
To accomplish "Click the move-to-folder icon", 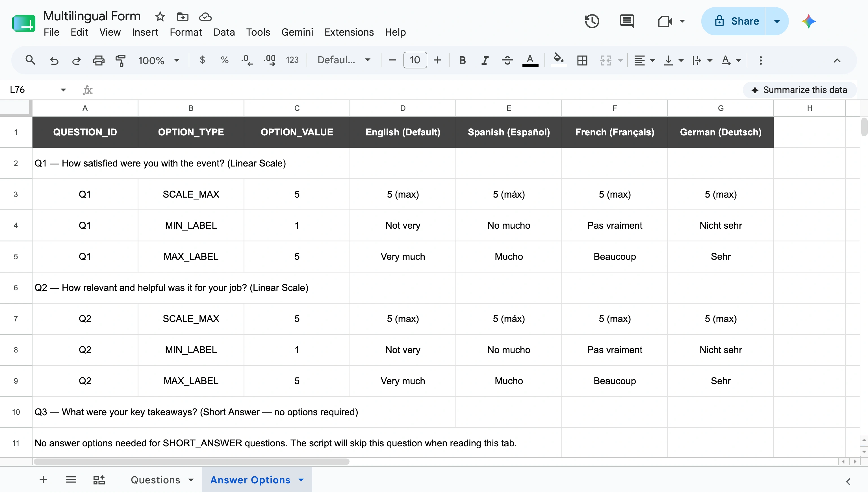I will (x=183, y=16).
